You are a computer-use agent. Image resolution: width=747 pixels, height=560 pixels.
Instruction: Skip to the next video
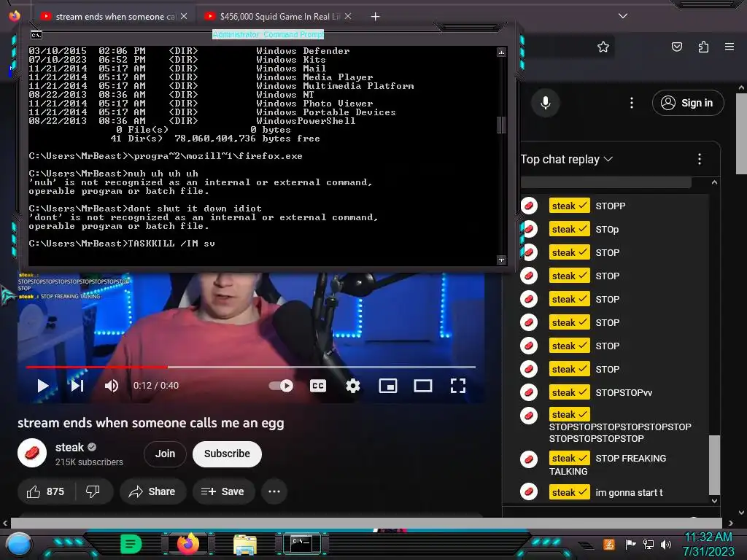pos(77,386)
